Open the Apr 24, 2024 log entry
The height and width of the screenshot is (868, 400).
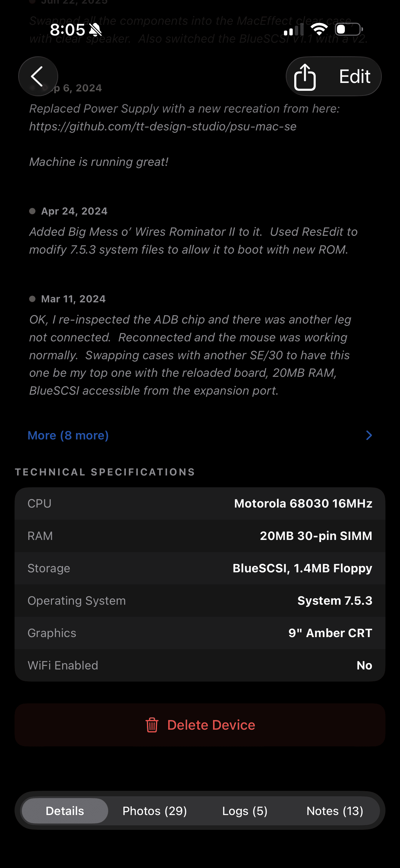193,240
